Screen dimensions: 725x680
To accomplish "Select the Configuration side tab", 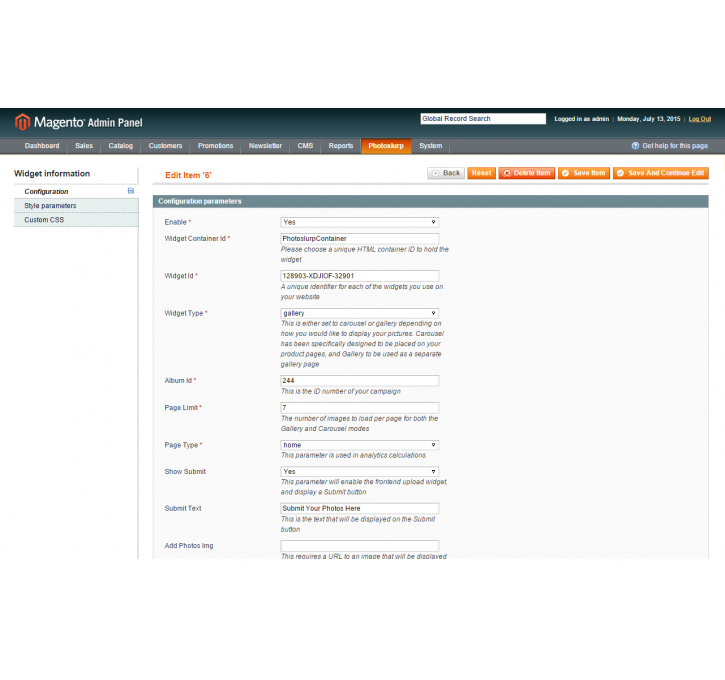I will point(76,191).
